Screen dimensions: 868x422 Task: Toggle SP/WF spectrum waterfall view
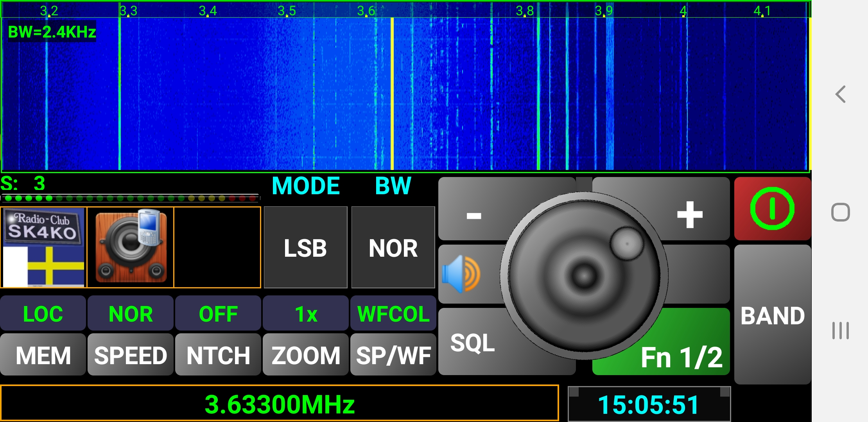pos(393,355)
